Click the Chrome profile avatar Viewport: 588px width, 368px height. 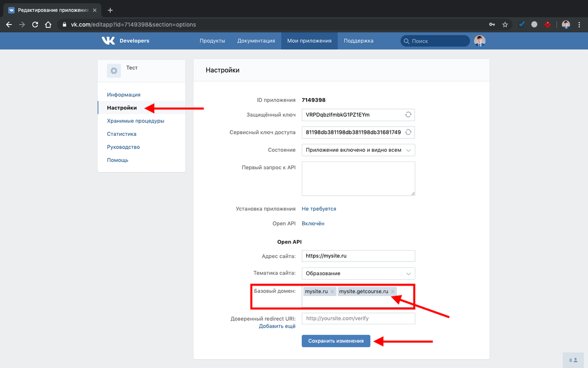coord(566,25)
